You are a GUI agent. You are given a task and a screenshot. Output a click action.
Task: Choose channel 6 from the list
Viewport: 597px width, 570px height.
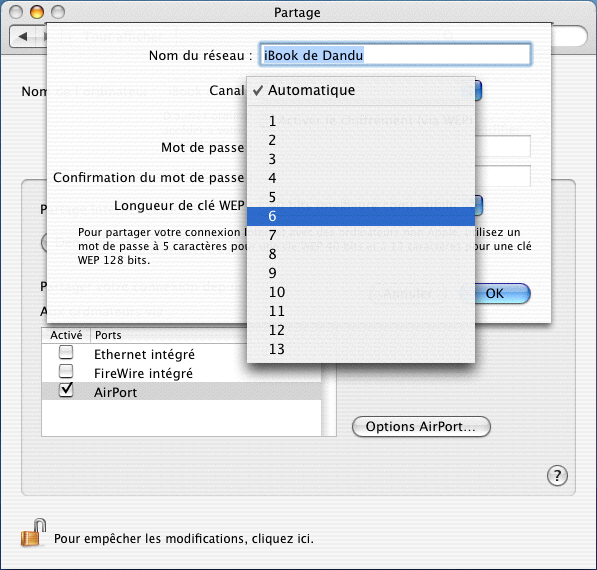(361, 216)
